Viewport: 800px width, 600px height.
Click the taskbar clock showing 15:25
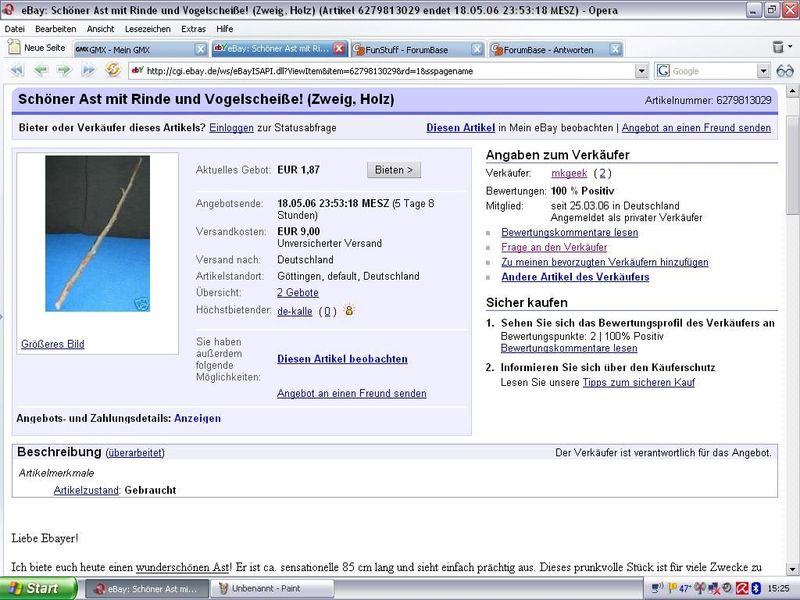pyautogui.click(x=778, y=588)
